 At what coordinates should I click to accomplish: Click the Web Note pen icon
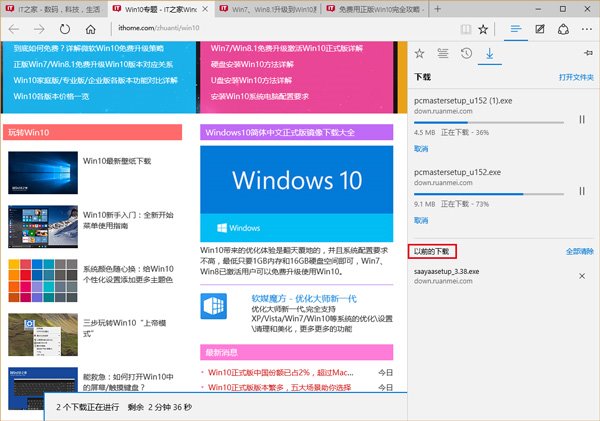(541, 30)
